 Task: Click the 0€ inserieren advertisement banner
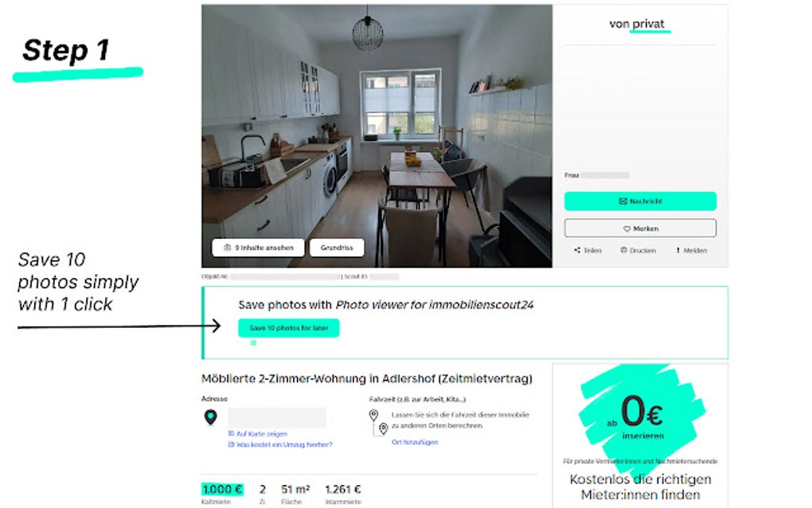[x=640, y=436]
